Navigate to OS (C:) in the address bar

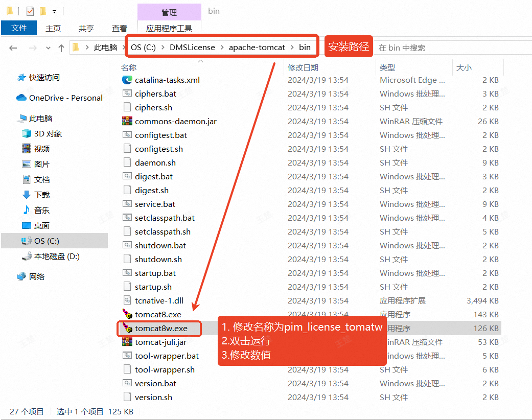tap(143, 47)
